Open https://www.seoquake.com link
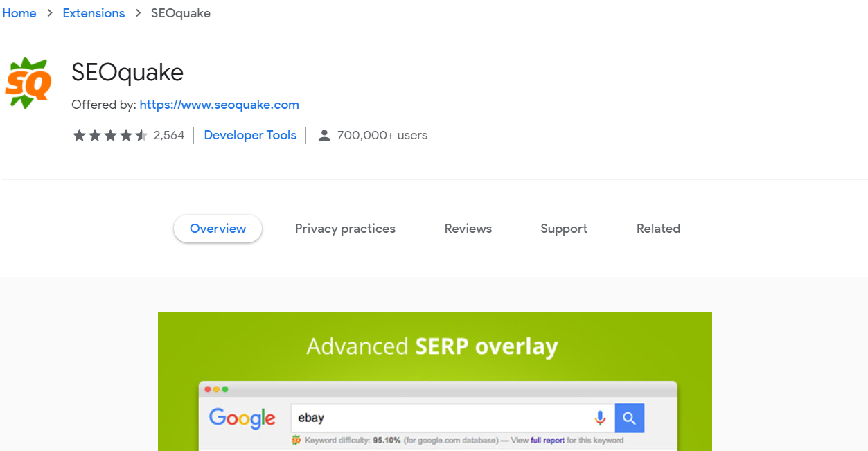868x451 pixels. (x=219, y=105)
